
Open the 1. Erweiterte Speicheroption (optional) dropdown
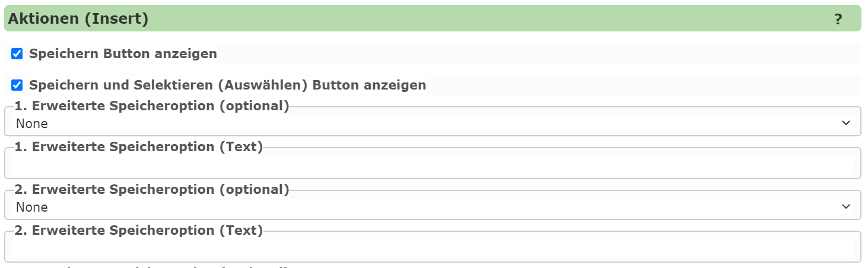pos(433,123)
